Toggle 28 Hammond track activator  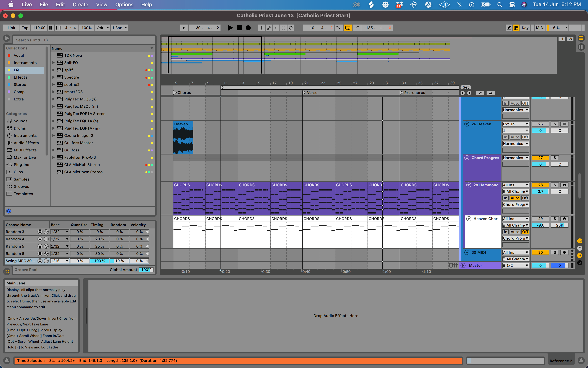(x=540, y=185)
